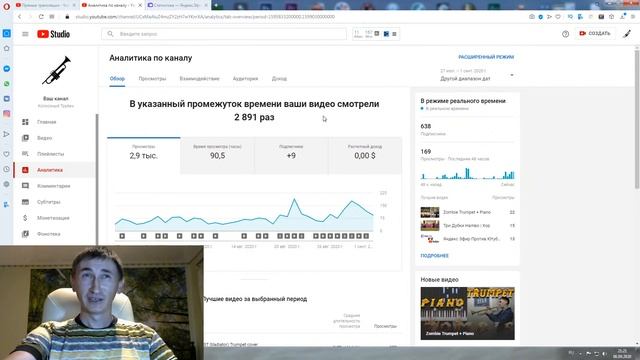Go back with the browser back arrow
The width and height of the screenshot is (640, 360).
pos(19,17)
